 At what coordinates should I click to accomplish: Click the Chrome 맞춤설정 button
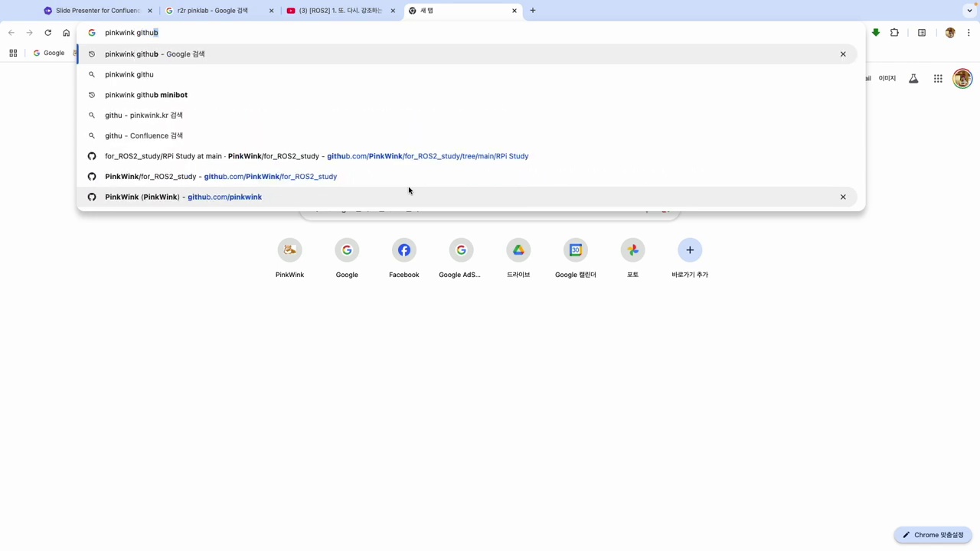(x=933, y=535)
